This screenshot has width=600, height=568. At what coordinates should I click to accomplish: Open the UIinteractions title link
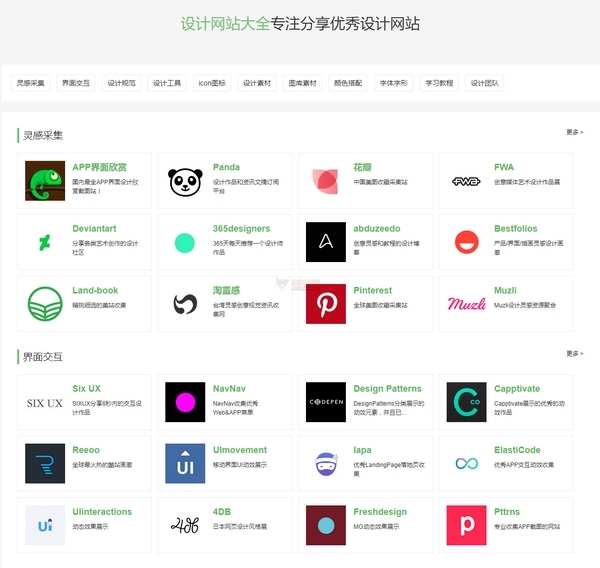click(x=102, y=512)
